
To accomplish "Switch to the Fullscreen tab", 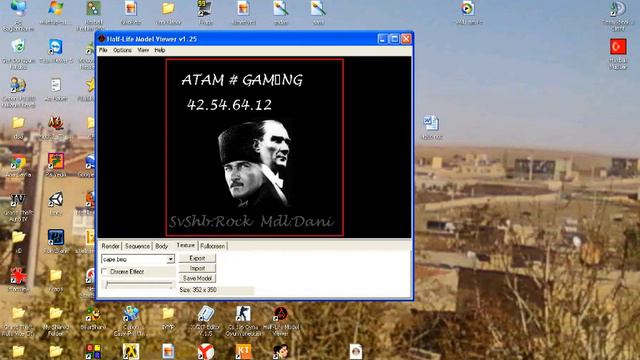I will (212, 246).
